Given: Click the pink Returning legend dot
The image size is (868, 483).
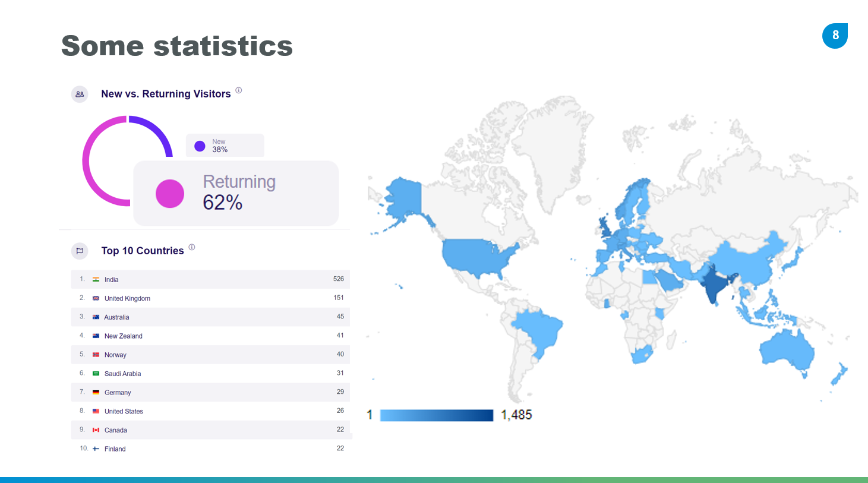Looking at the screenshot, I should [x=170, y=194].
